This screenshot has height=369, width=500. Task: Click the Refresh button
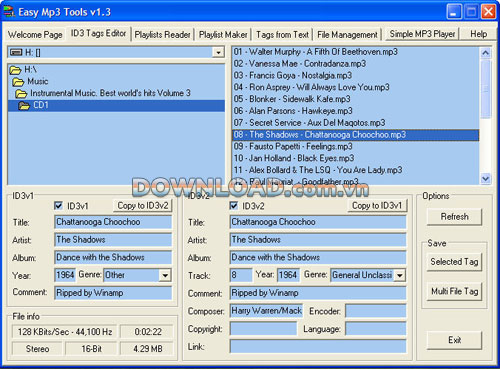coord(454,217)
